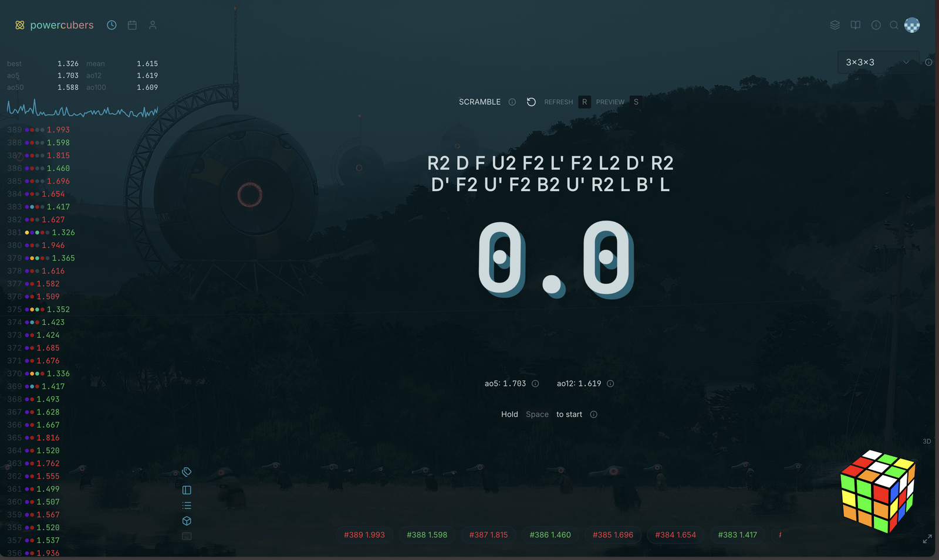
Task: Click the info icon beside ao5: 1.703
Action: coord(535,383)
